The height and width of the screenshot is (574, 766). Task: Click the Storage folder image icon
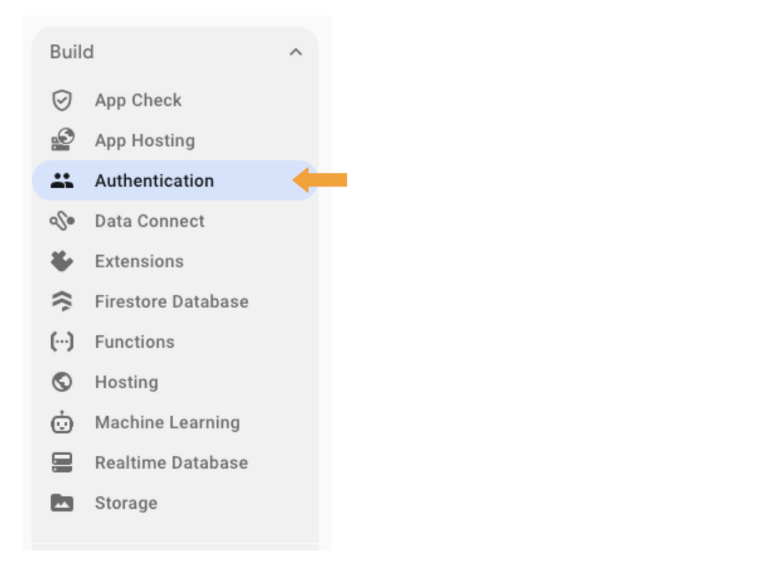[62, 503]
